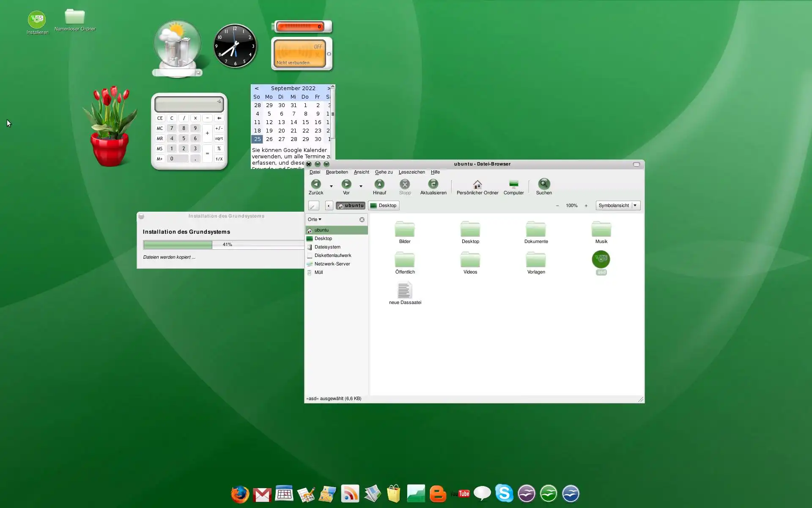Open Skype from the dock
This screenshot has width=812, height=508.
504,494
